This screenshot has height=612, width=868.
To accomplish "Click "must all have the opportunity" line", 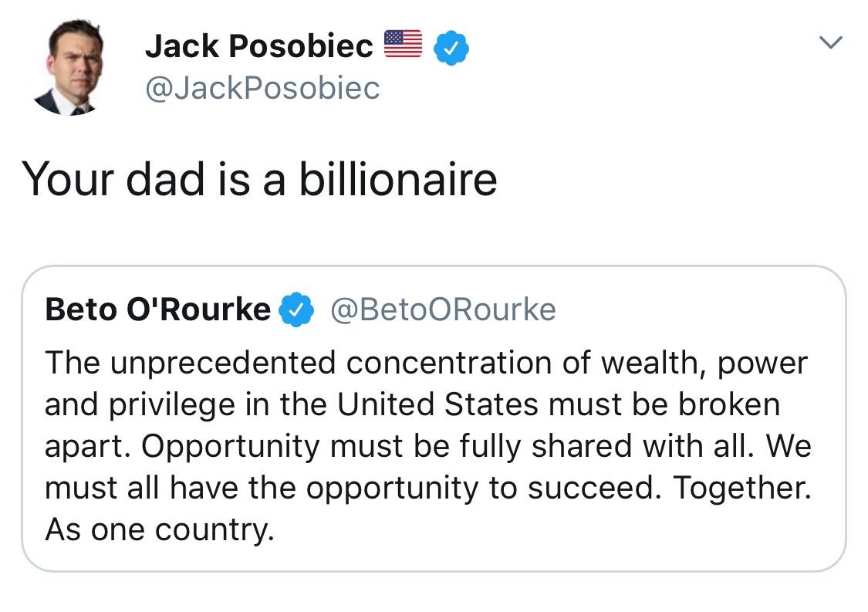I will click(x=262, y=488).
